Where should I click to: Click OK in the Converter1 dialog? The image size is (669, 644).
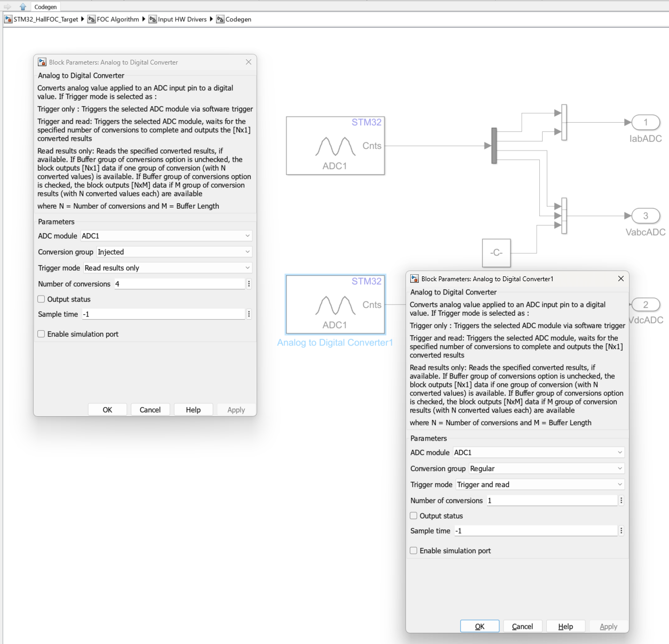(479, 626)
